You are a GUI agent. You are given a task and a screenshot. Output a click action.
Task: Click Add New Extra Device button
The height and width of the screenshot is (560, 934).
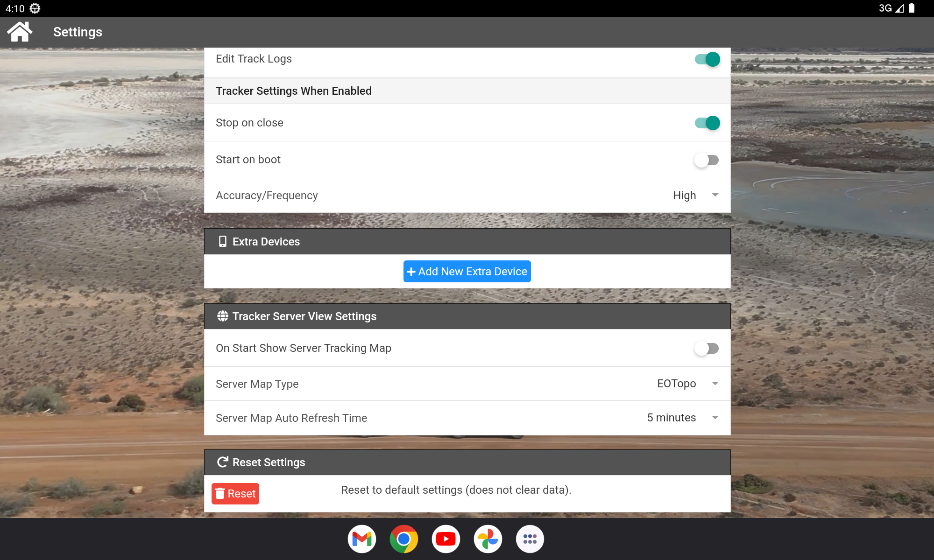pyautogui.click(x=467, y=271)
